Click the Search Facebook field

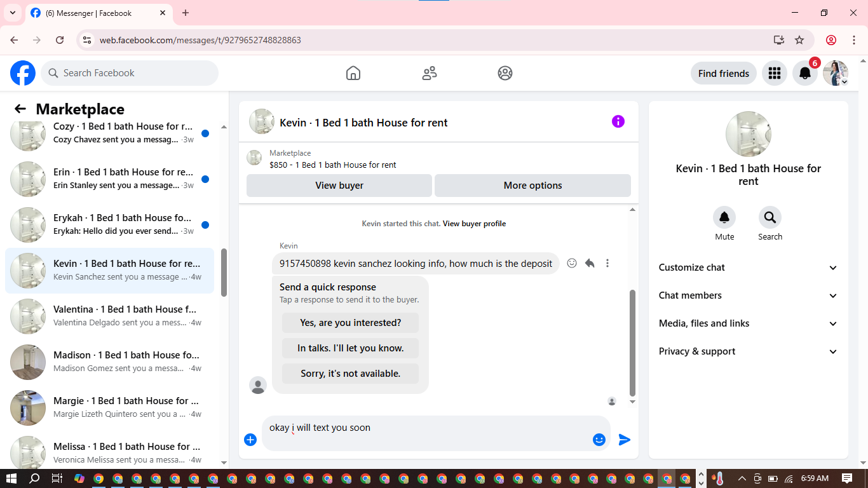[x=130, y=73]
